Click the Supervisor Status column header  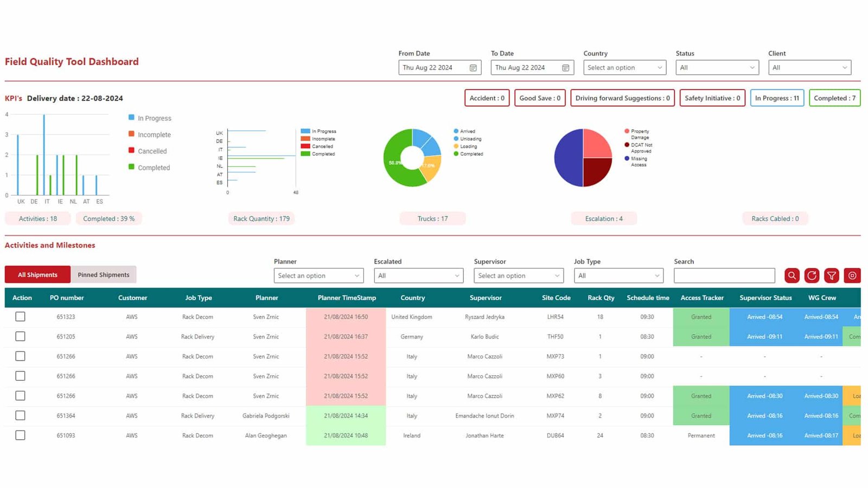coord(765,298)
